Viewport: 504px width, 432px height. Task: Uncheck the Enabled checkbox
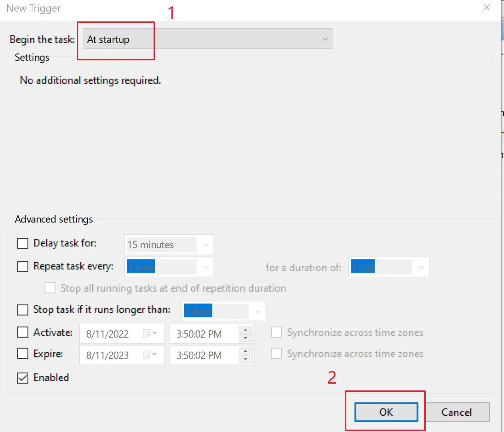click(x=23, y=378)
